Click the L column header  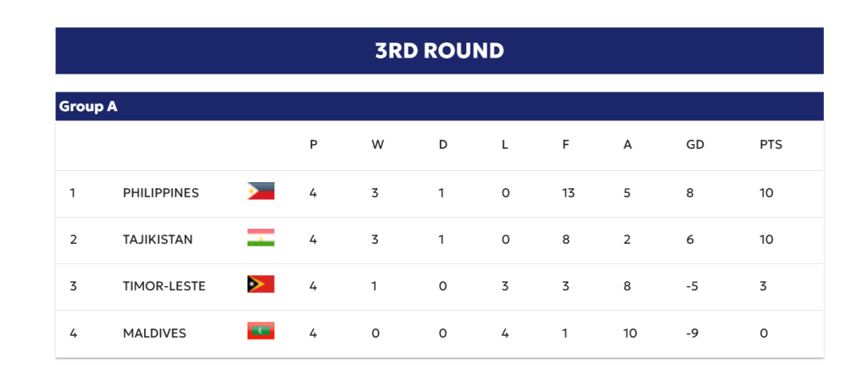click(504, 145)
